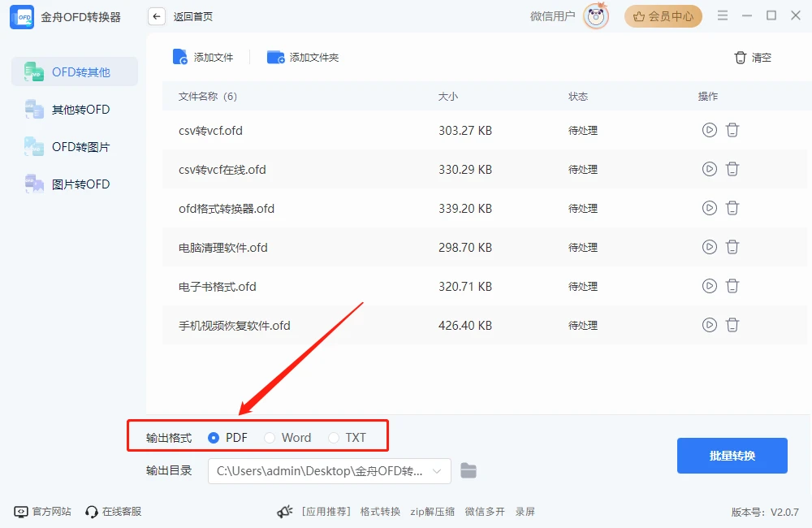Delete 手机视频恢复软件.ofd row
This screenshot has height=528, width=812.
(x=732, y=325)
